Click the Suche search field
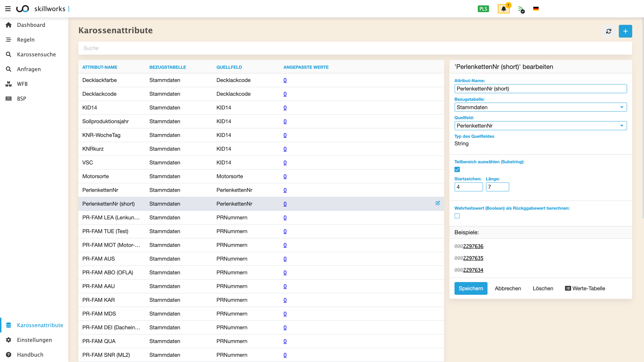644x362 pixels. 355,48
